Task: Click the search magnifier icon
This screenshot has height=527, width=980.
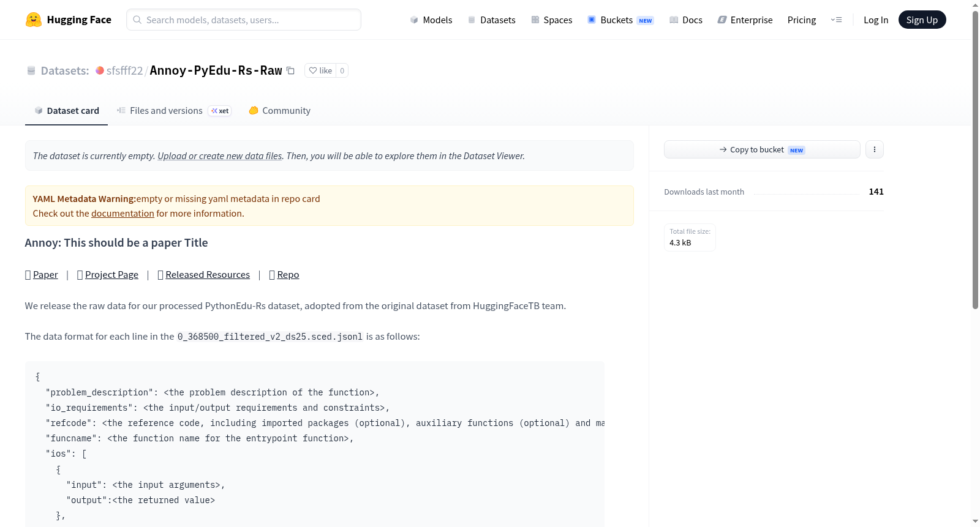Action: (138, 20)
